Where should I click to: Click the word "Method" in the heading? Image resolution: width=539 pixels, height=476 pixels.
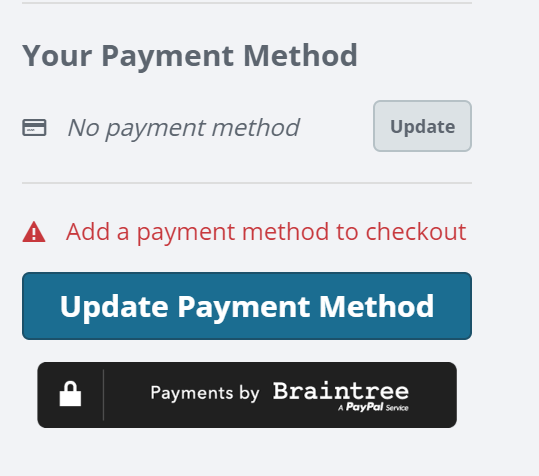pos(300,55)
